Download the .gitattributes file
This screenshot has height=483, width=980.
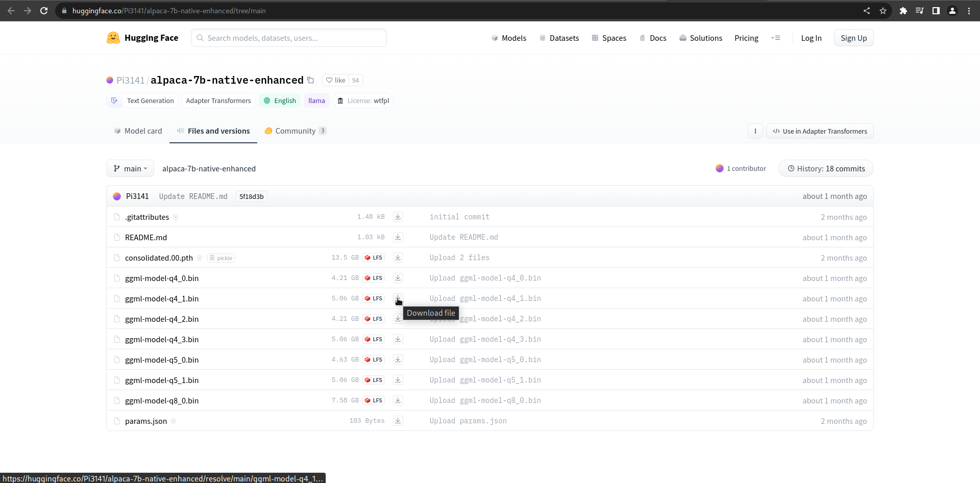[x=398, y=217]
